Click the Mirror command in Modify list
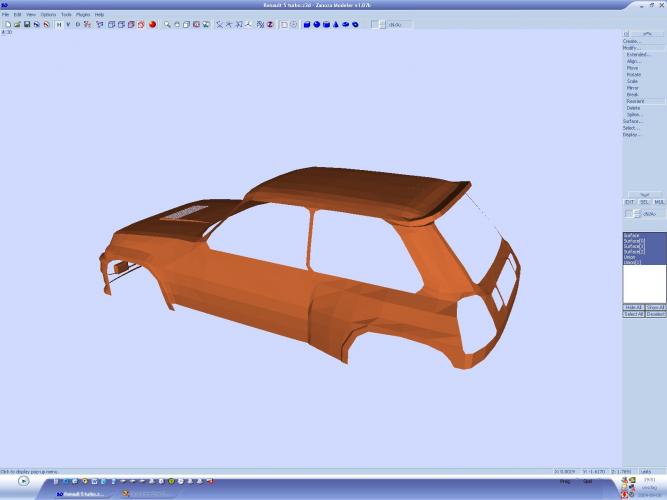The width and height of the screenshot is (667, 500). click(x=633, y=88)
